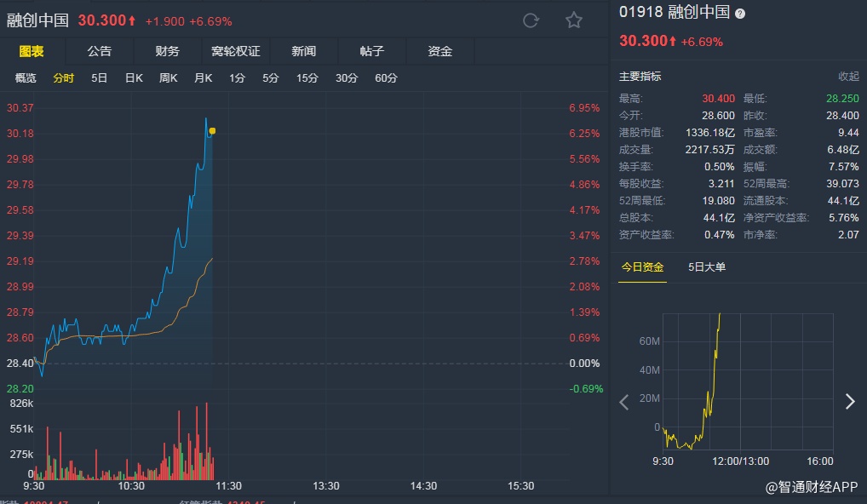Open the 资金 tab

440,51
